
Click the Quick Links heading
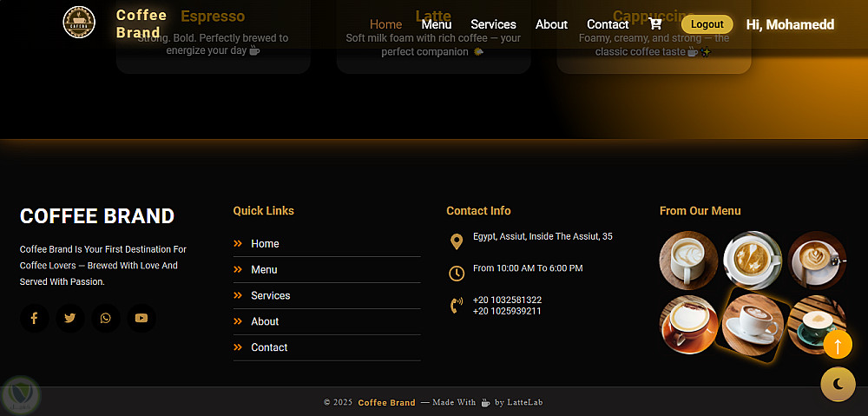point(264,211)
